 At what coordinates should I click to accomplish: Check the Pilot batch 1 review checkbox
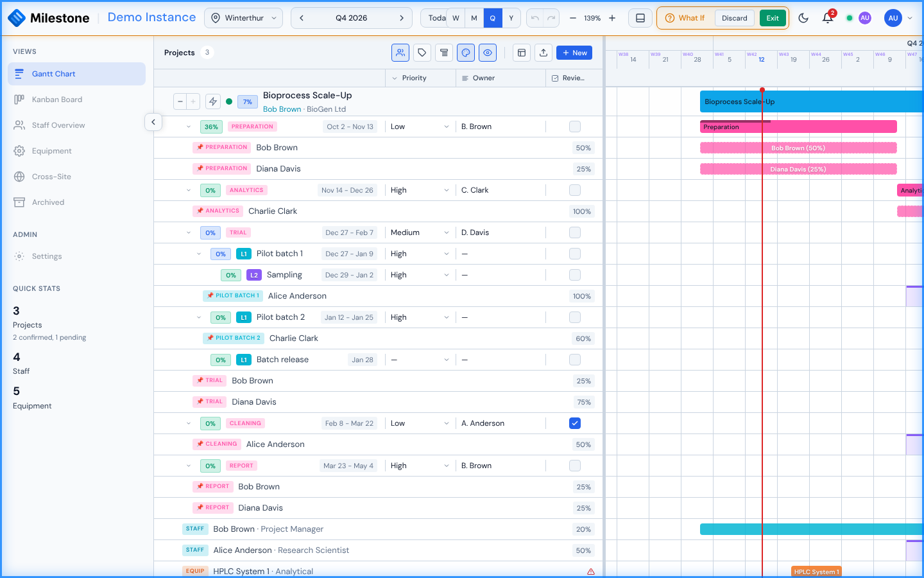575,254
